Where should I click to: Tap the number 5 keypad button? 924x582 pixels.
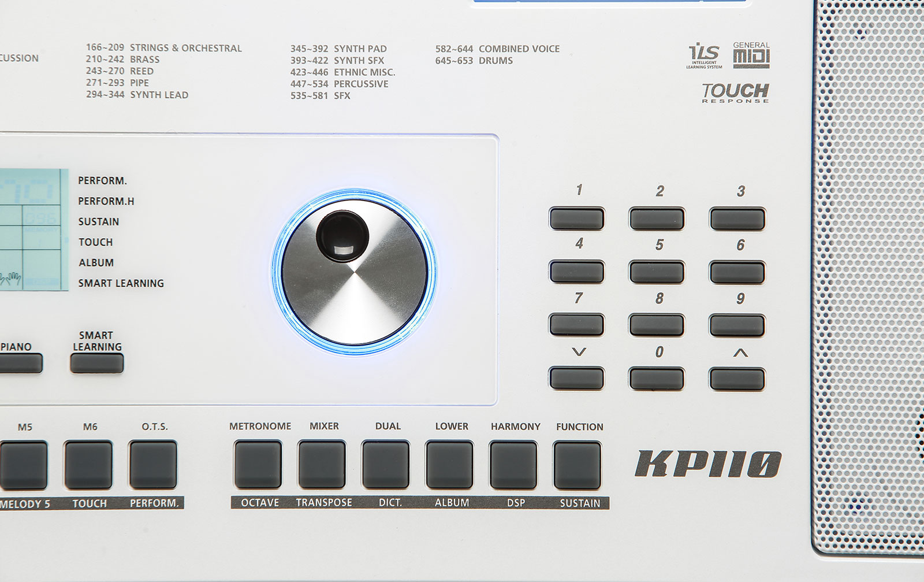tap(657, 272)
